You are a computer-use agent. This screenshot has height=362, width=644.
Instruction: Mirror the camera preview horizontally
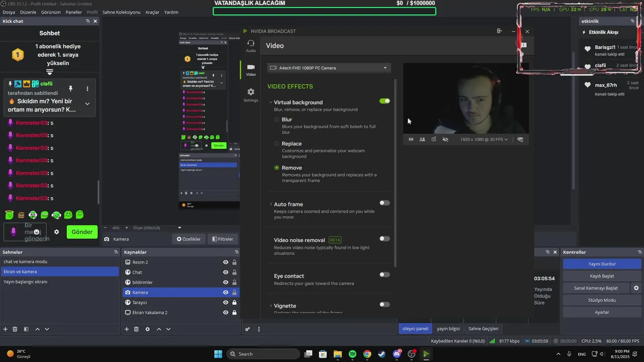[x=411, y=139]
